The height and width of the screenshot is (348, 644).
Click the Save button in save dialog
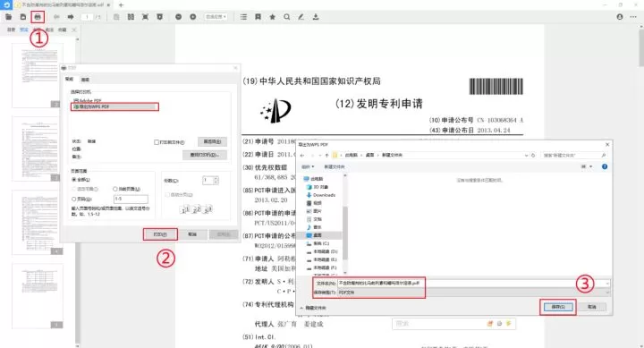(558, 307)
